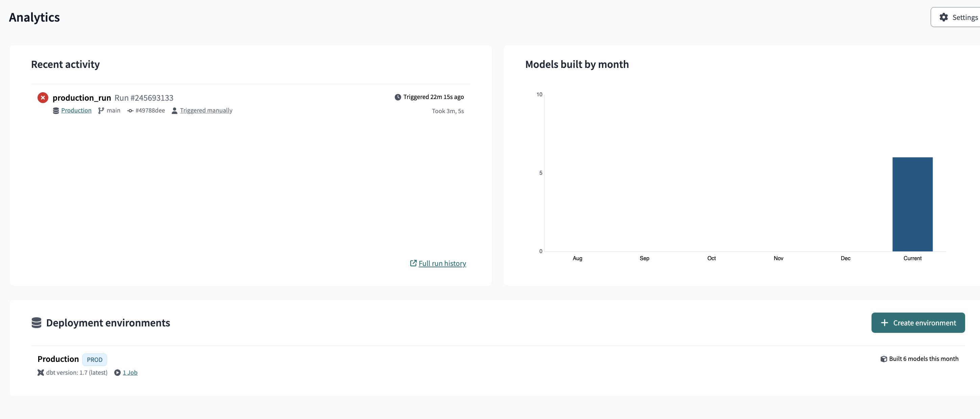The image size is (980, 419).
Task: Click the Settings gear icon
Action: [x=944, y=17]
